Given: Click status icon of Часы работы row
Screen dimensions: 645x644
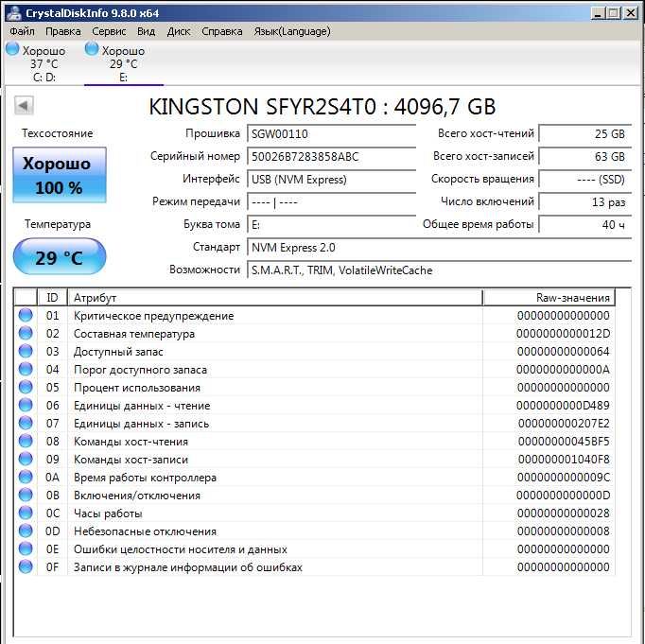Looking at the screenshot, I should [26, 513].
